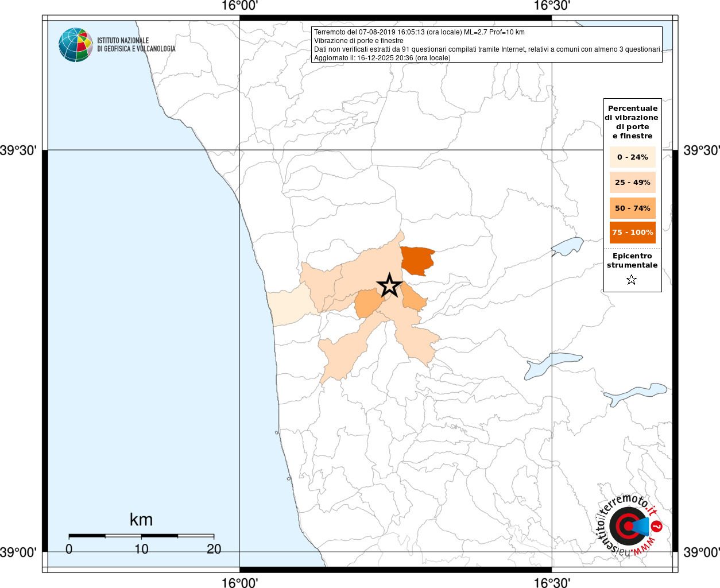Click the scale bar '20' value

pyautogui.click(x=214, y=549)
